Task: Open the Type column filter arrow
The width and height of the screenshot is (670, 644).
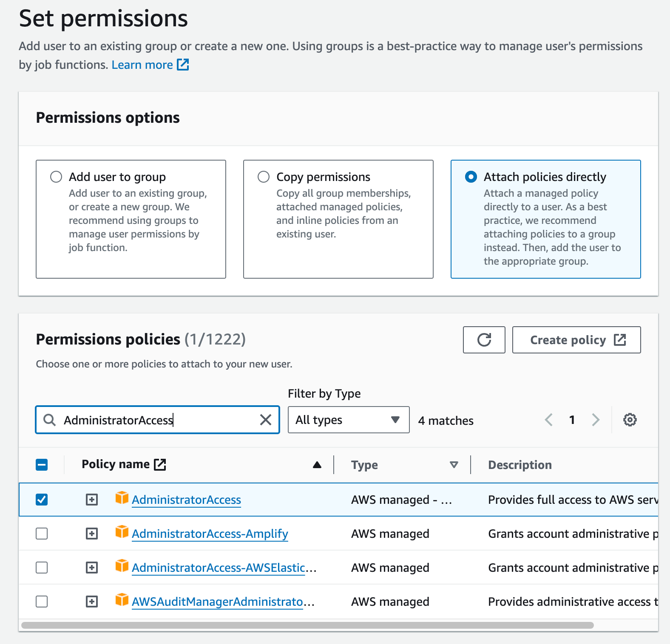Action: click(x=454, y=465)
